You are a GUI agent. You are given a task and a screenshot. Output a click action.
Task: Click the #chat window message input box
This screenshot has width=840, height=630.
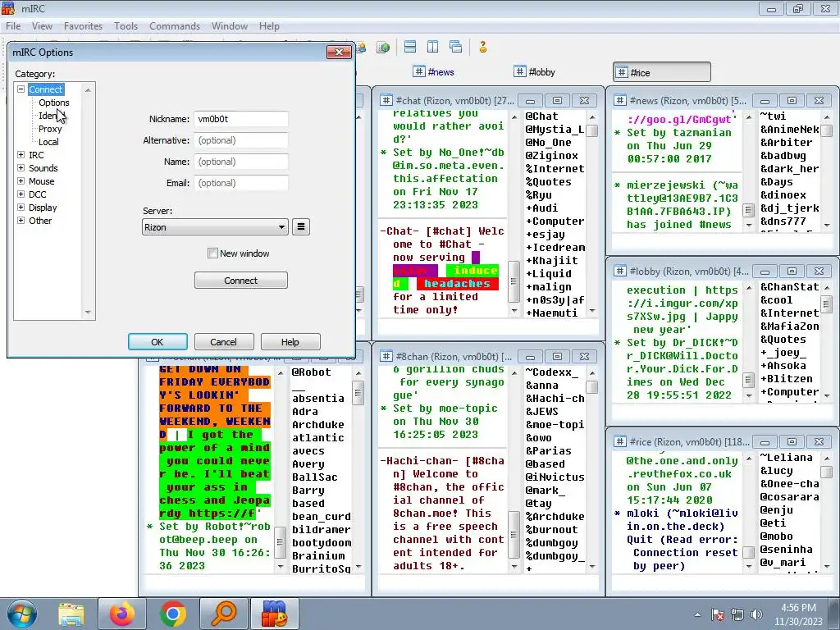pyautogui.click(x=488, y=326)
